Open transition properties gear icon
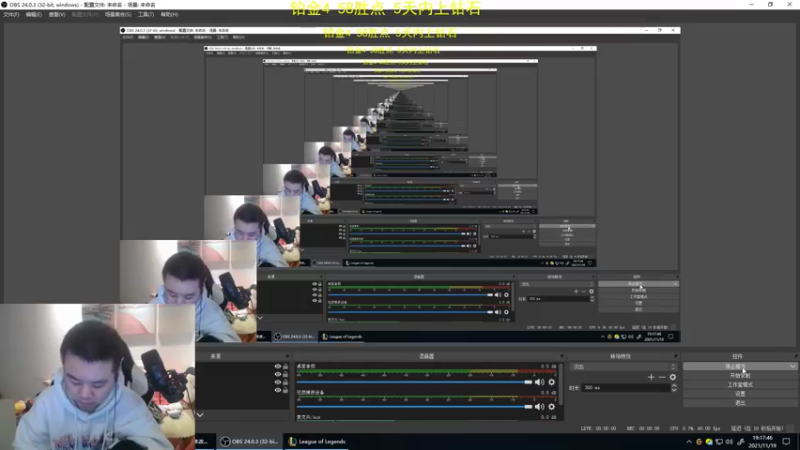 tap(673, 377)
